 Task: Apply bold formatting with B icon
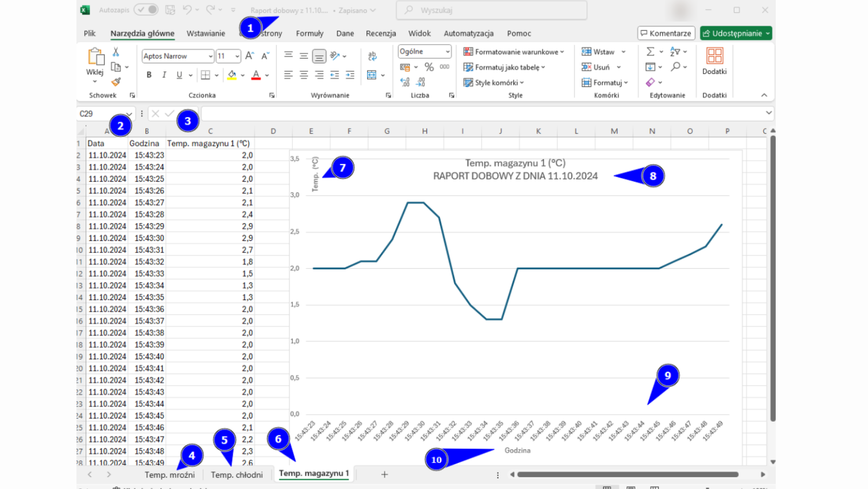(149, 75)
